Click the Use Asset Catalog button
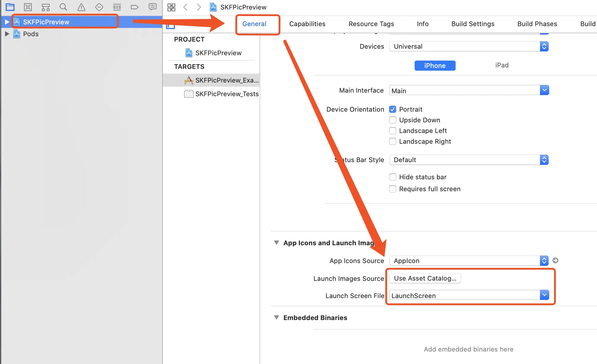Viewport: 597px width, 364px height. coord(425,278)
